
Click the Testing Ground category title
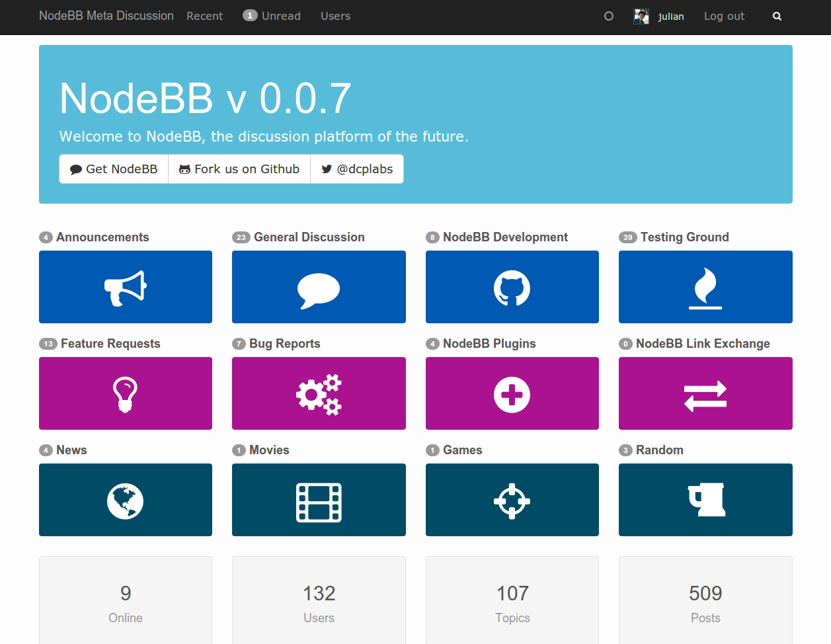pos(685,237)
